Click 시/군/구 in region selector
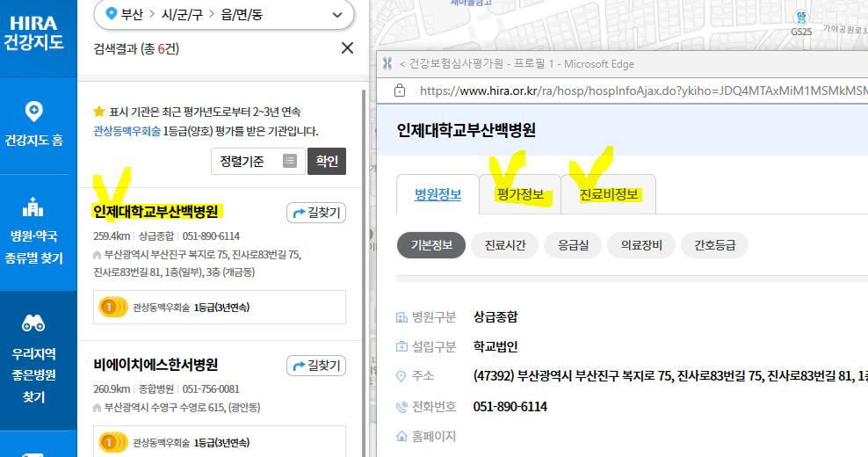This screenshot has width=868, height=457. coord(182,14)
